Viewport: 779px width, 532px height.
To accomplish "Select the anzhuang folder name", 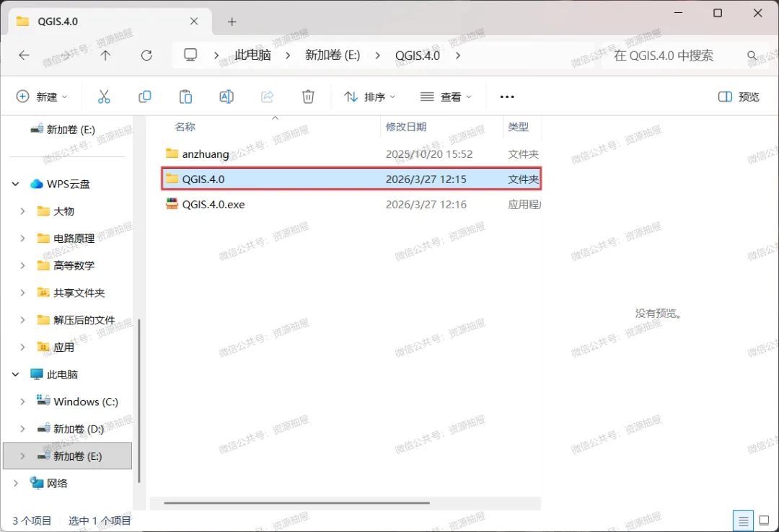I will [205, 154].
